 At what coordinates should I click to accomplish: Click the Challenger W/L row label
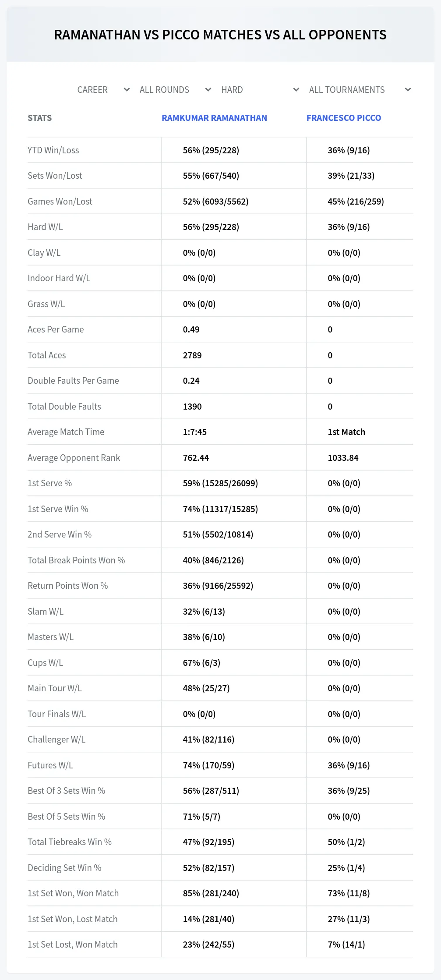point(56,739)
